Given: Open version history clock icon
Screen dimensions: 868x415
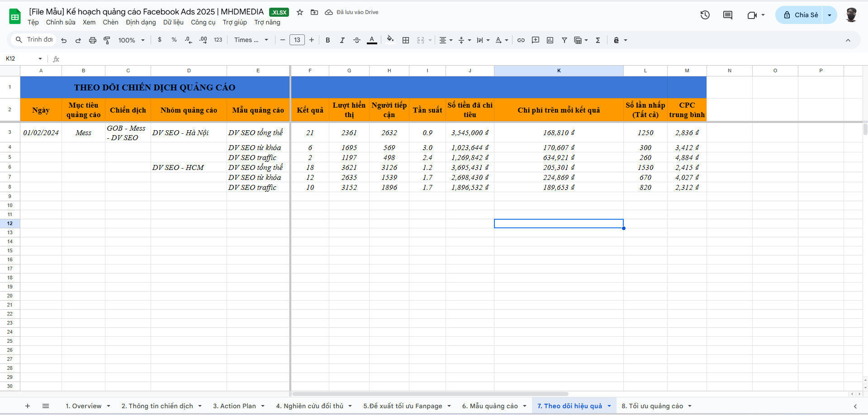Looking at the screenshot, I should [705, 15].
